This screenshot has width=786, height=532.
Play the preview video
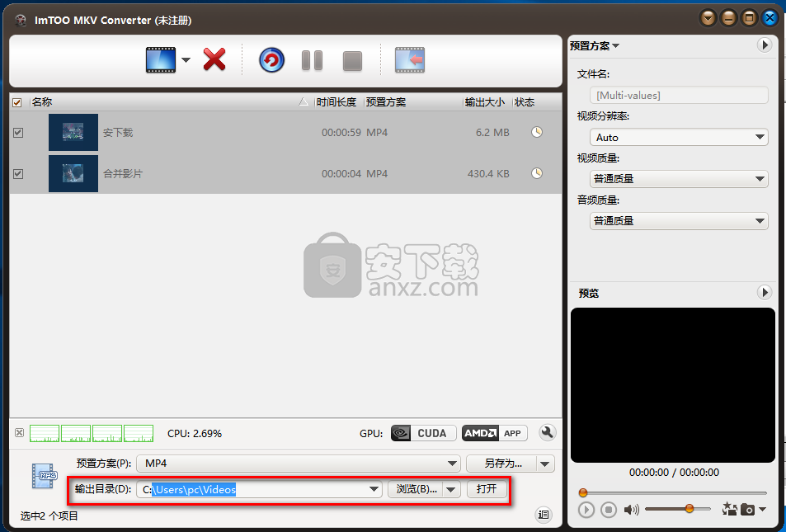click(x=586, y=510)
